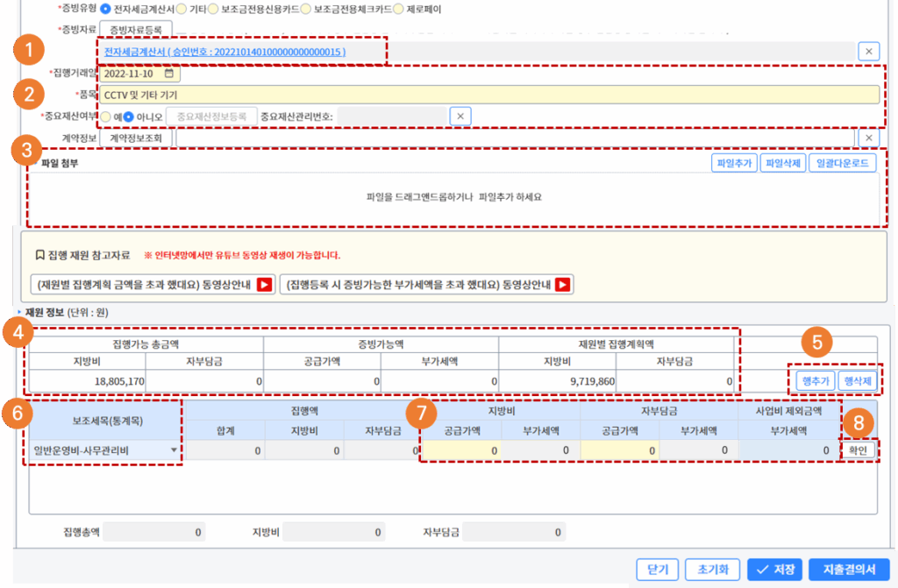Screen dimensions: 898x588
Task: Click the file drag-and-drop area
Action: pos(454,198)
